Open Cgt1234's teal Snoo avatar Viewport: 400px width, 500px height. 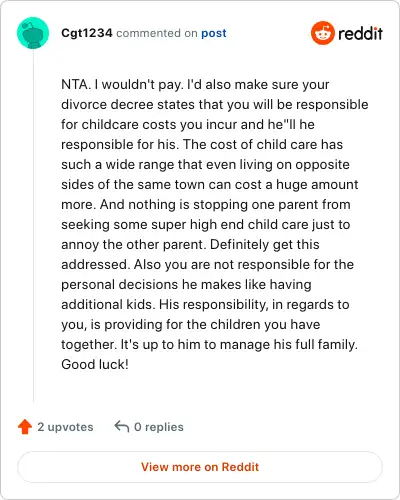33,33
